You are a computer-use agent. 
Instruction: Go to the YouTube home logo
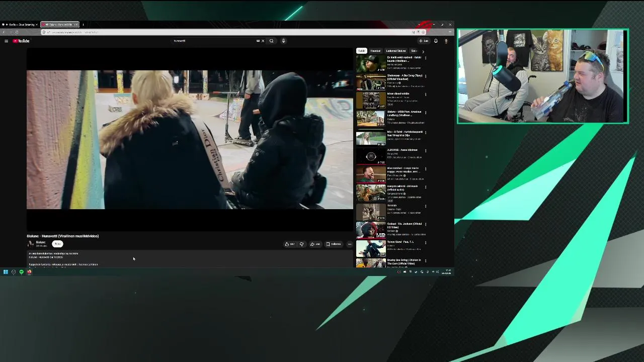pos(21,41)
